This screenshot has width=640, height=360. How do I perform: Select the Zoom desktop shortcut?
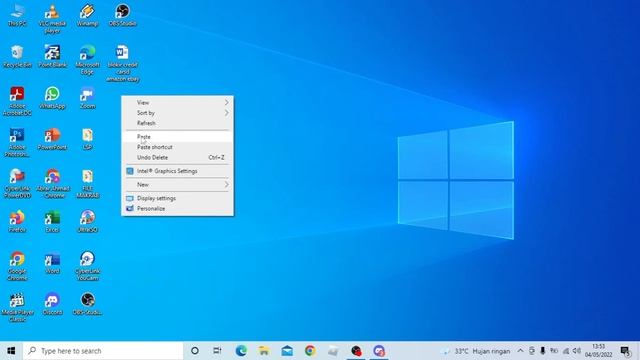[x=87, y=98]
